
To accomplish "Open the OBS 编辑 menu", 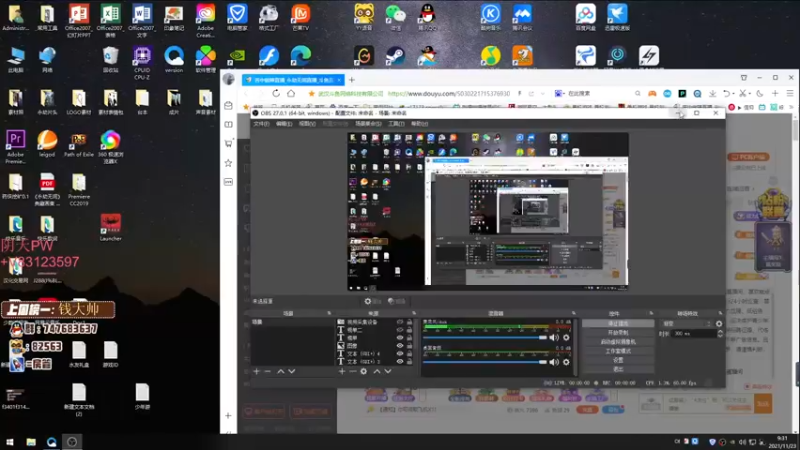I will (x=284, y=124).
